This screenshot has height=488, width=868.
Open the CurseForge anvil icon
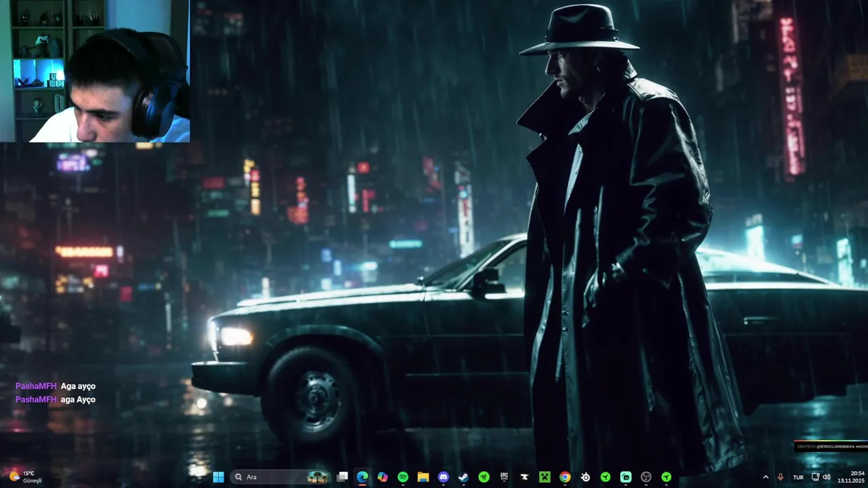coord(524,477)
